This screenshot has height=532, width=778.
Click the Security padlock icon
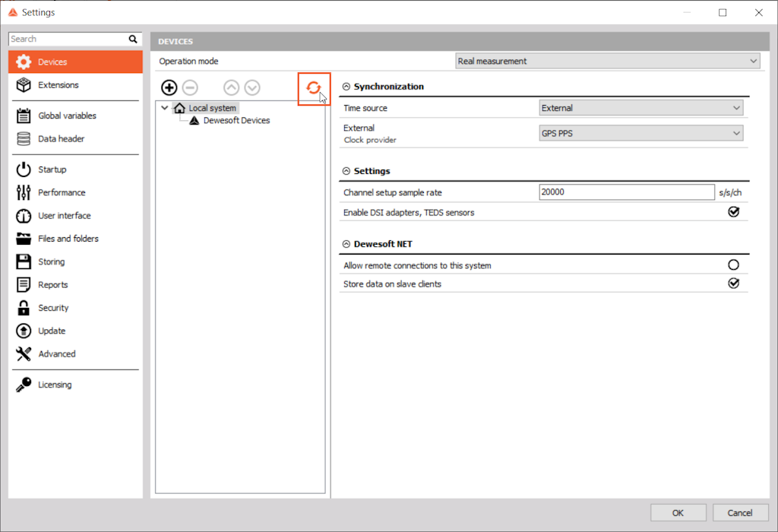pyautogui.click(x=24, y=308)
